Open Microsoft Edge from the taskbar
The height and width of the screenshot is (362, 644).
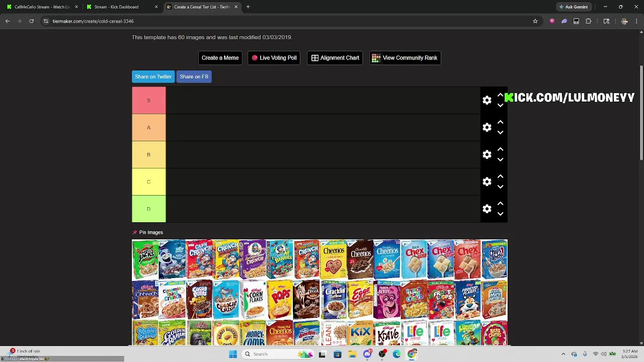click(x=397, y=354)
